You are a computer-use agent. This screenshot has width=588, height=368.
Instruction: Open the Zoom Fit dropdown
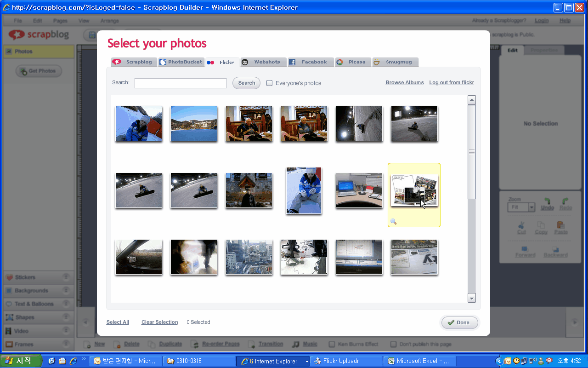pos(532,207)
